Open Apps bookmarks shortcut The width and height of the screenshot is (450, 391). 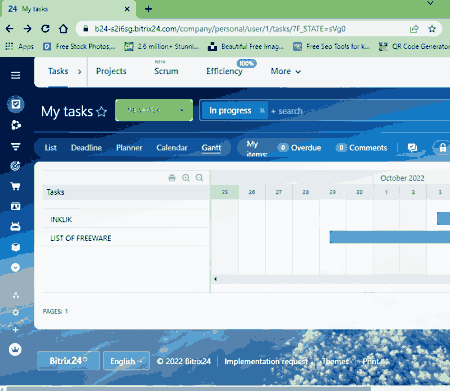pyautogui.click(x=20, y=46)
